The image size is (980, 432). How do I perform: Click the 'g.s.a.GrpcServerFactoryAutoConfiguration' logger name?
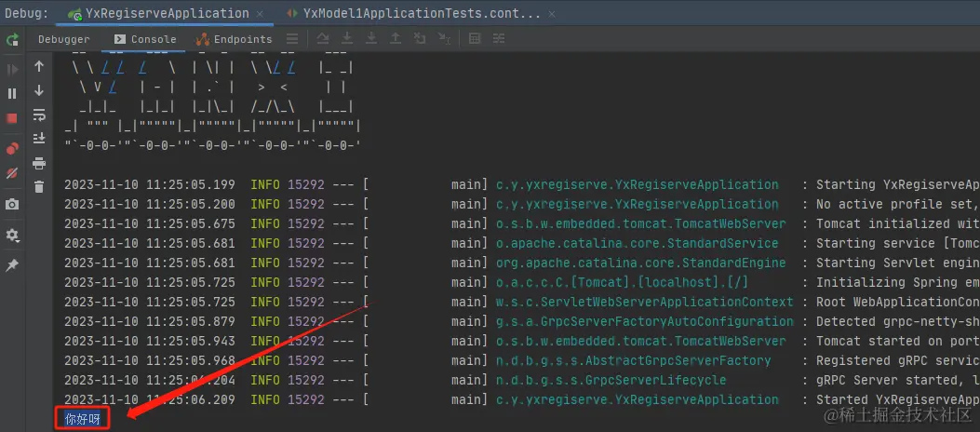point(644,321)
